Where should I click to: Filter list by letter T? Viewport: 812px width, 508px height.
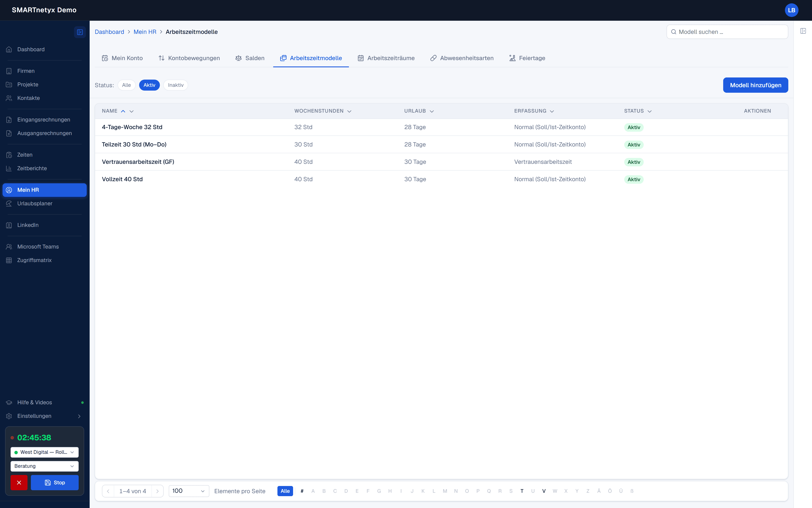[522, 491]
